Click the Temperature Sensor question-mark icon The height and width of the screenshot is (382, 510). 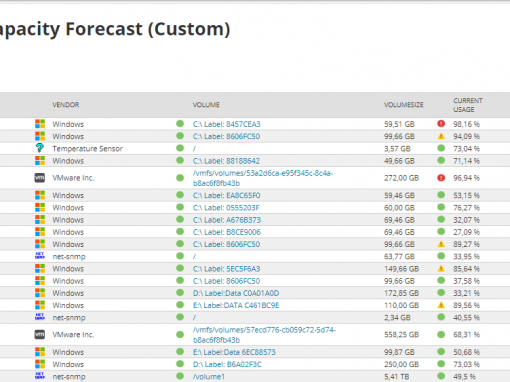click(40, 148)
